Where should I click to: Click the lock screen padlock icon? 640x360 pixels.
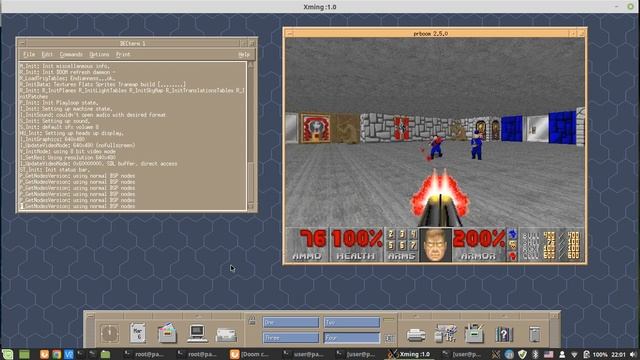(x=252, y=320)
